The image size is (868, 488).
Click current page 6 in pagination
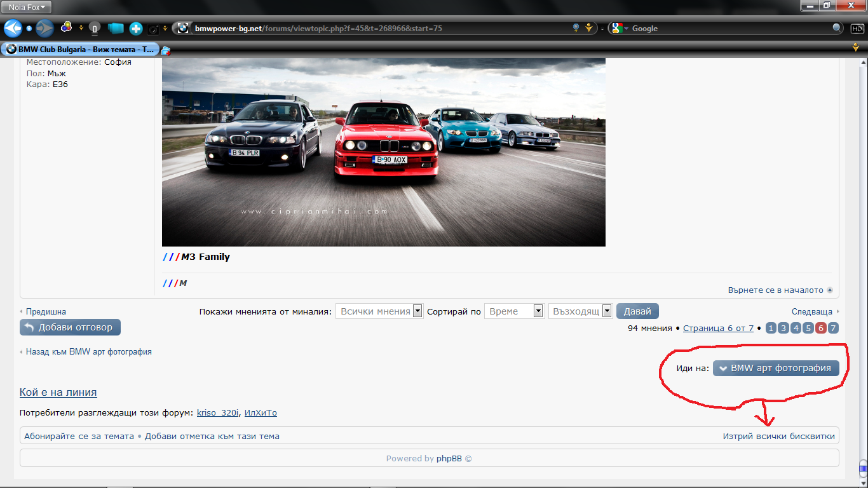(x=820, y=328)
